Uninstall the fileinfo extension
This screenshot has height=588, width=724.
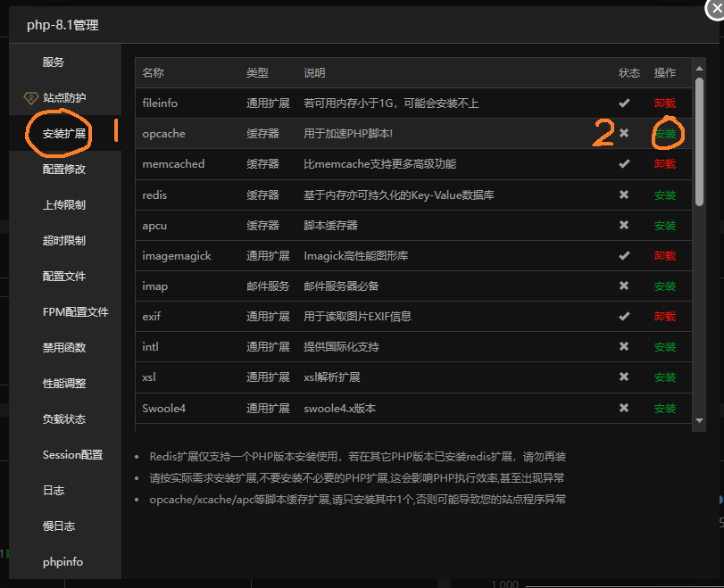(x=665, y=103)
